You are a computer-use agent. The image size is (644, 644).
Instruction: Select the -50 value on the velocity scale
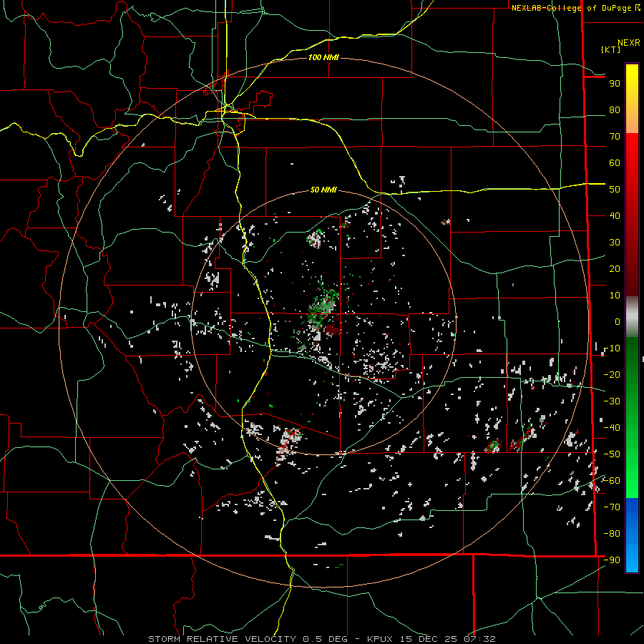pos(612,454)
